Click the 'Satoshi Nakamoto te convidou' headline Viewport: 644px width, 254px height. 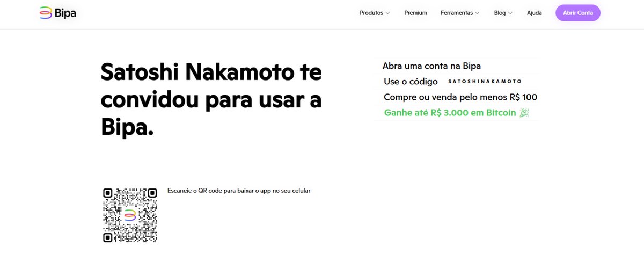pos(211,100)
